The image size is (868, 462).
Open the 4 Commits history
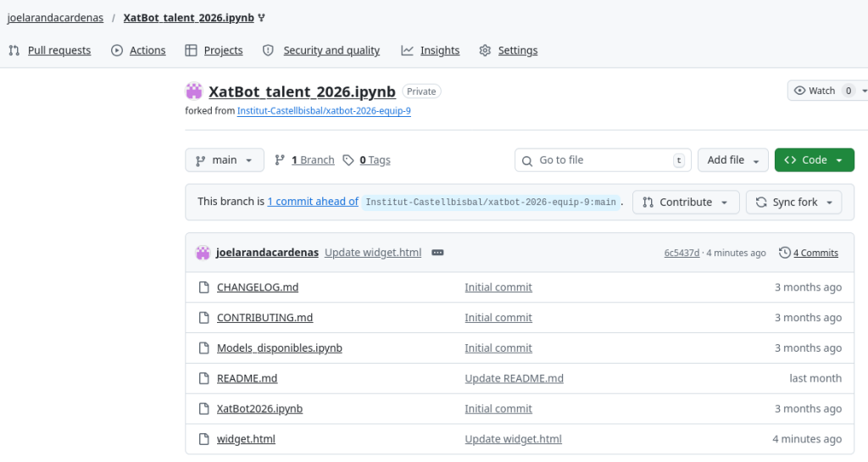(809, 253)
